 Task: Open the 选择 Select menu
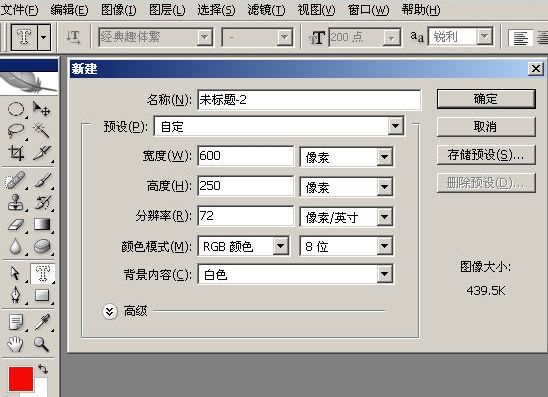pos(216,9)
